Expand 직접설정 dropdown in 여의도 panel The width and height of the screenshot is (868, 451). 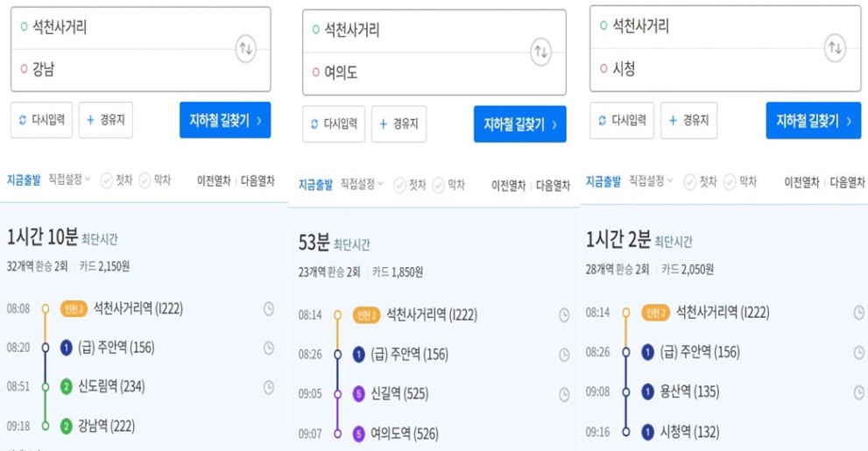[x=362, y=184]
